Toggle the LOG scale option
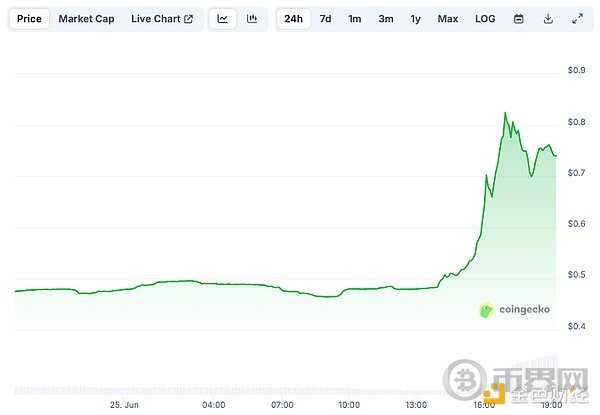 pyautogui.click(x=485, y=19)
